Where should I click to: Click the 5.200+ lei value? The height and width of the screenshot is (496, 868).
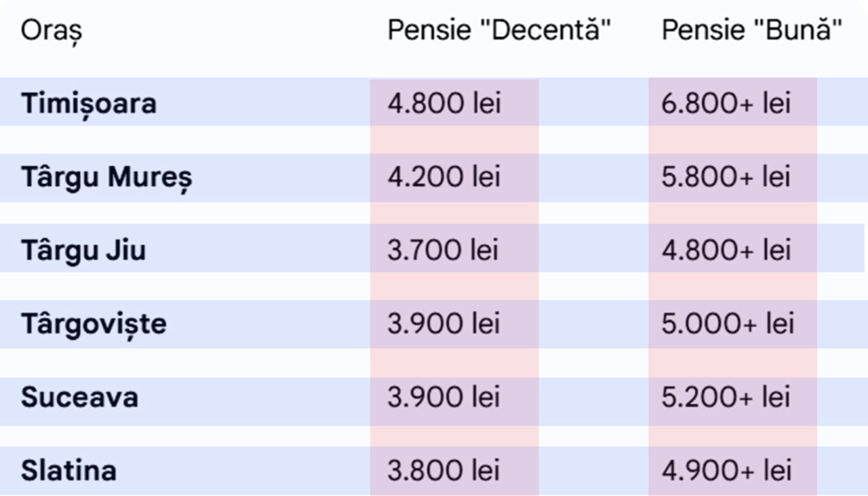pos(726,397)
